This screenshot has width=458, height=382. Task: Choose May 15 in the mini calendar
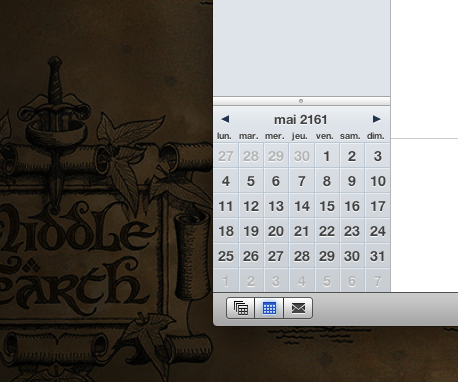(x=327, y=206)
